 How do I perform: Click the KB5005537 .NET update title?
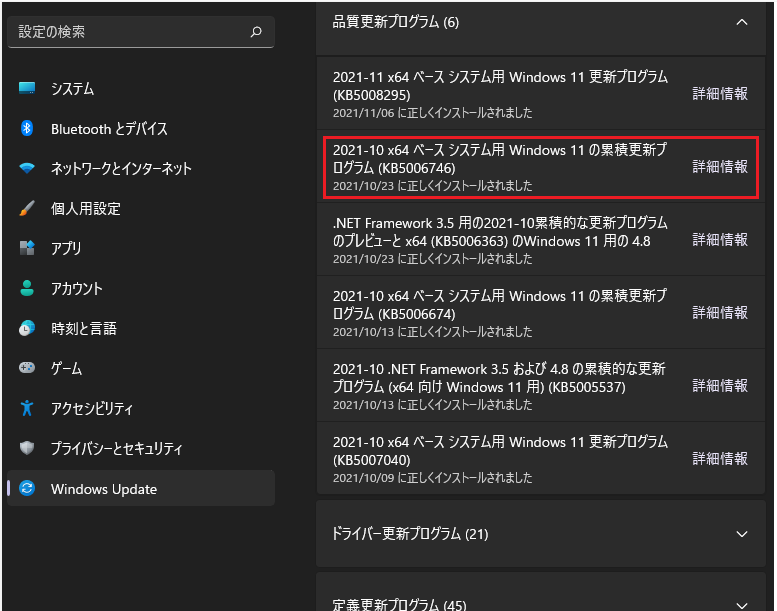(x=499, y=378)
